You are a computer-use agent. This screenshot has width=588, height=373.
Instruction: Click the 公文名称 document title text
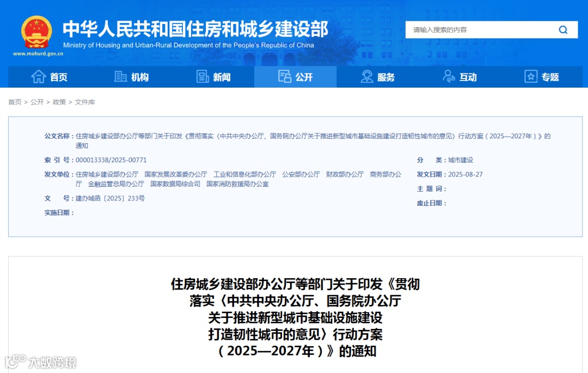click(x=313, y=140)
